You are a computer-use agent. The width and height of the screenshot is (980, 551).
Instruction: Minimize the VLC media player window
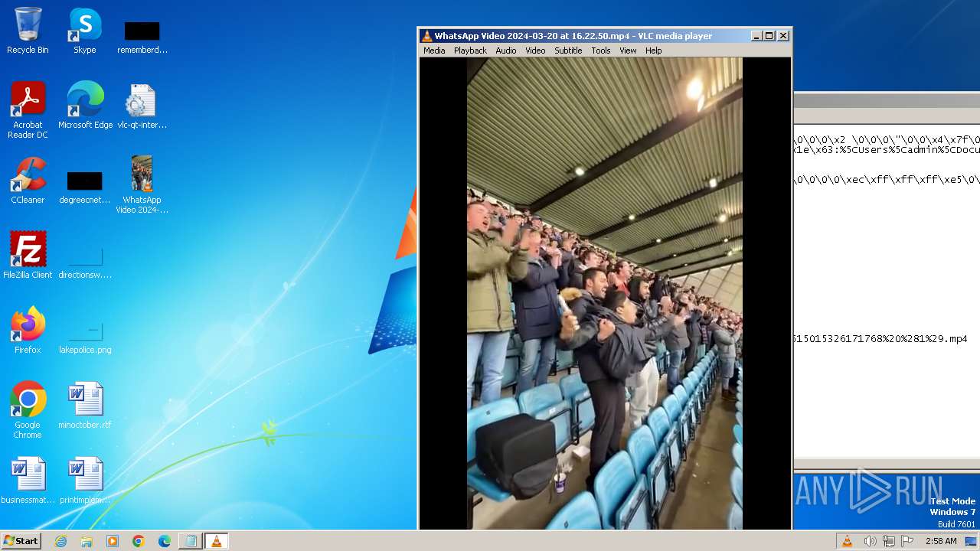point(756,36)
